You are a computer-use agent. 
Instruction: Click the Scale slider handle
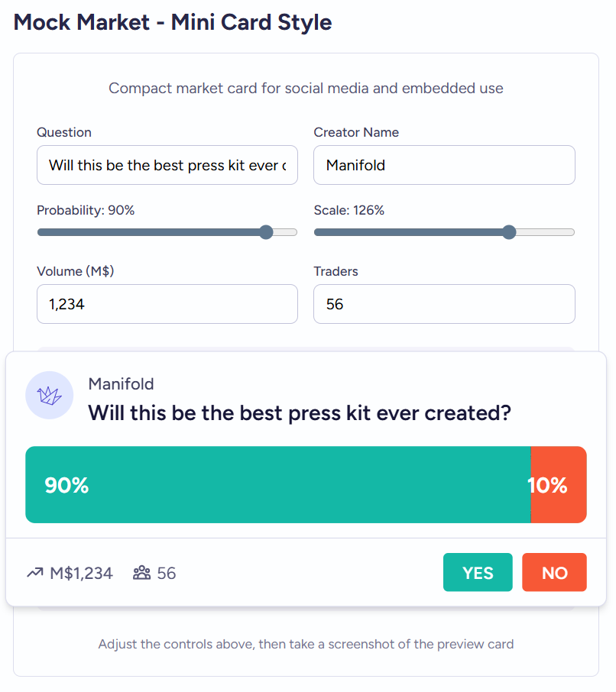point(509,232)
